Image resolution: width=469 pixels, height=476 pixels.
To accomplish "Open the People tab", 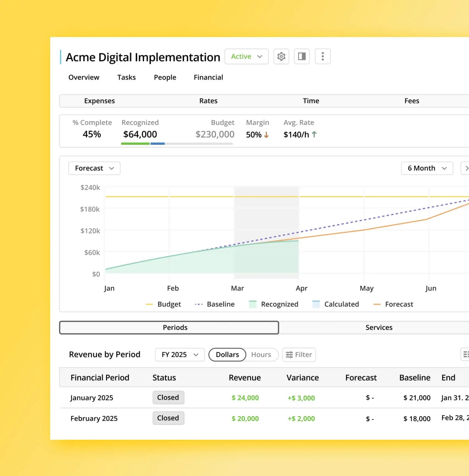I will [165, 77].
